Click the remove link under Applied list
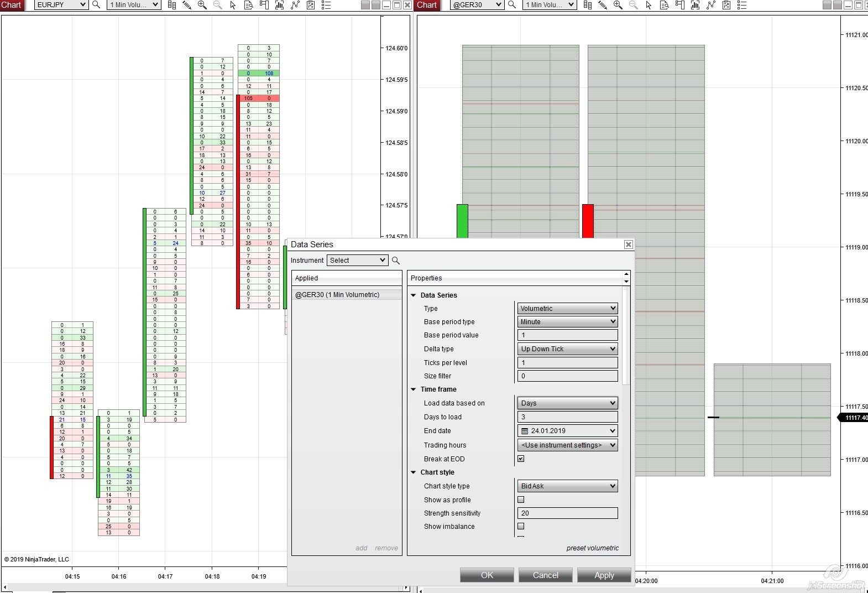Image resolution: width=868 pixels, height=593 pixels. [x=386, y=548]
